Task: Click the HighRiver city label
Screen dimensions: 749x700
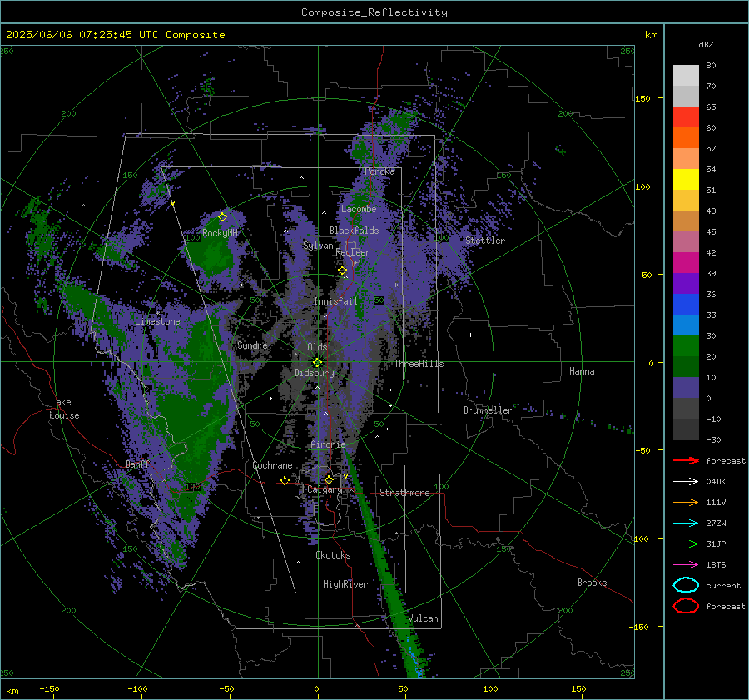Action: click(x=345, y=584)
